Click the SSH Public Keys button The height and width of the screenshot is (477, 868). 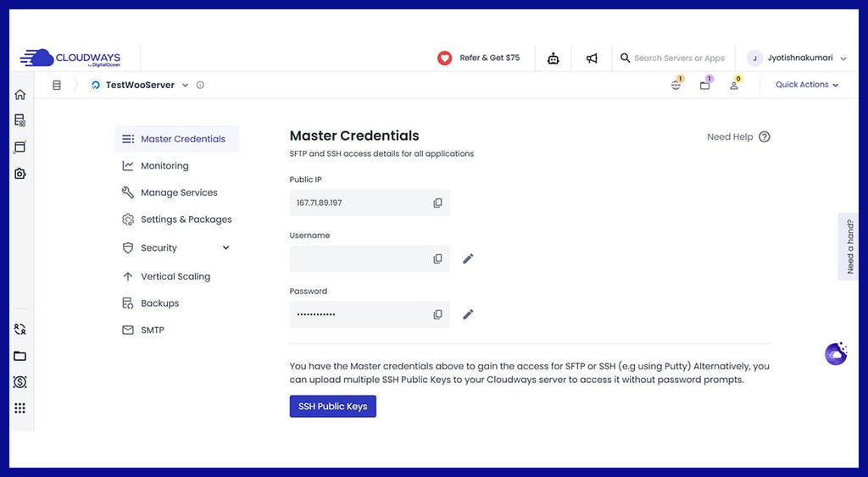coord(332,406)
